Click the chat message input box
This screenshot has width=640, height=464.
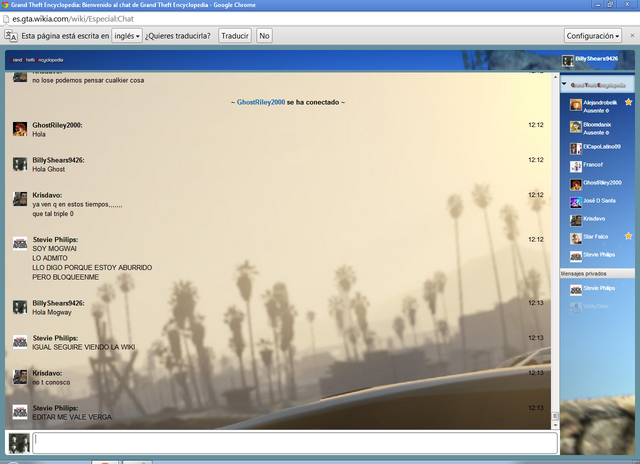[295, 443]
